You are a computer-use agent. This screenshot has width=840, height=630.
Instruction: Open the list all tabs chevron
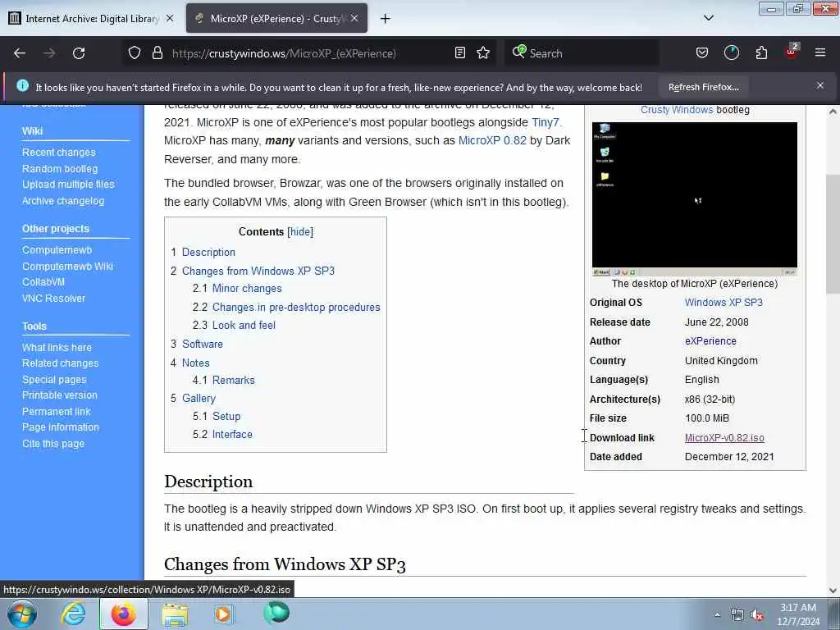click(x=708, y=18)
